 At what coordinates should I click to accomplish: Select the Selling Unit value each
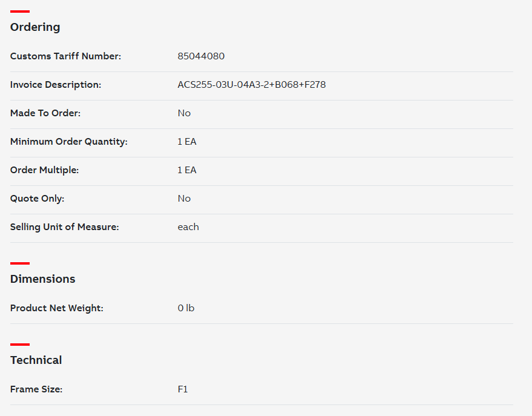point(188,227)
